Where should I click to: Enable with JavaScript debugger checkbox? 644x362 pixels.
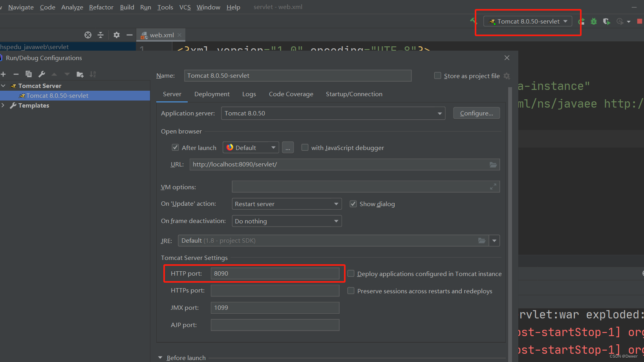click(x=305, y=147)
